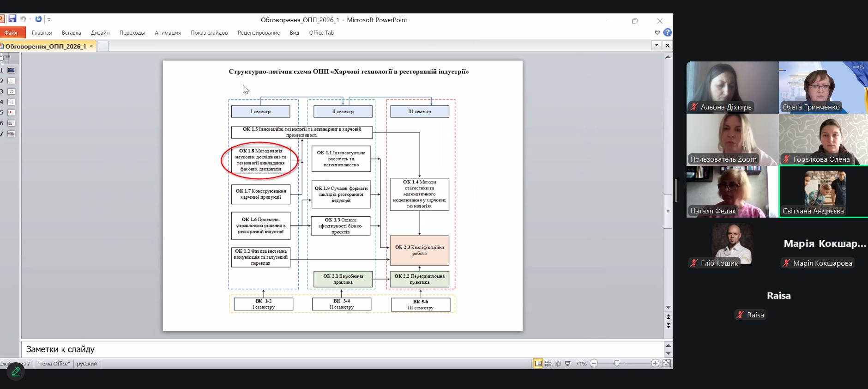Screen dimensions: 868x389
Task: Collapse the ribbon using the small arrow
Action: (657, 32)
